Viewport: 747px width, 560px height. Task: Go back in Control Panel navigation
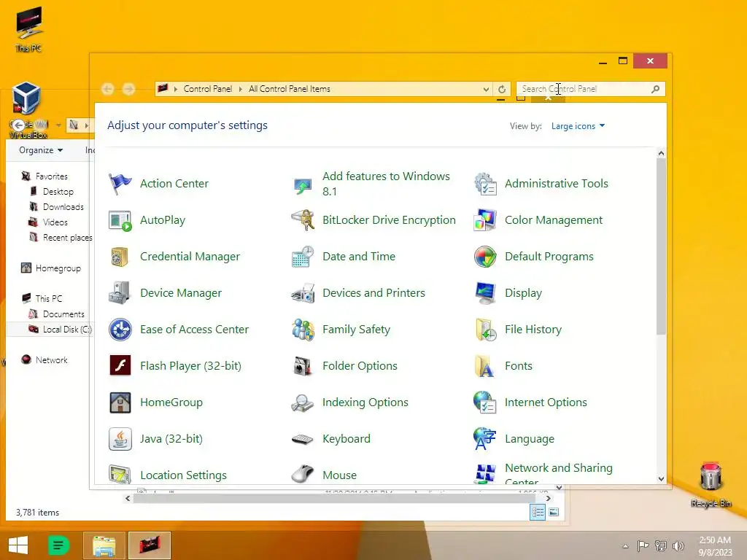[x=108, y=89]
